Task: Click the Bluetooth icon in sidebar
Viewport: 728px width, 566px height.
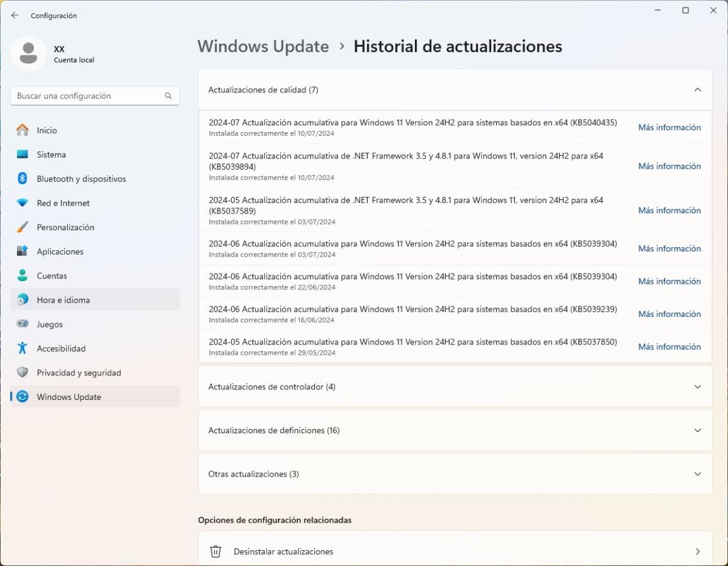Action: click(22, 179)
